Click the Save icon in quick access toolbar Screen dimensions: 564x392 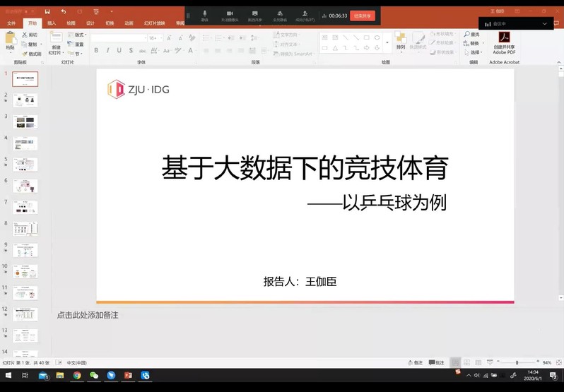pyautogui.click(x=47, y=12)
